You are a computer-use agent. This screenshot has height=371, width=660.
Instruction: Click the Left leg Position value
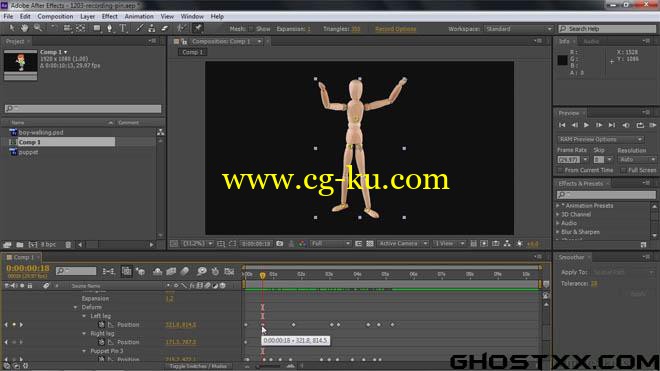click(x=181, y=325)
